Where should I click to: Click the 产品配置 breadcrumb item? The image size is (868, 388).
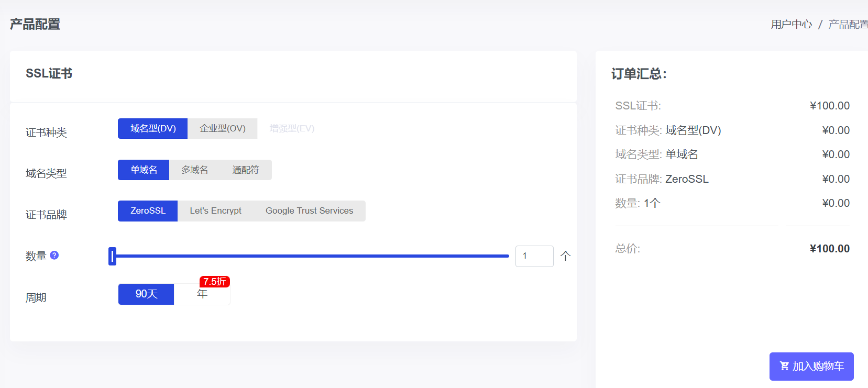(848, 25)
